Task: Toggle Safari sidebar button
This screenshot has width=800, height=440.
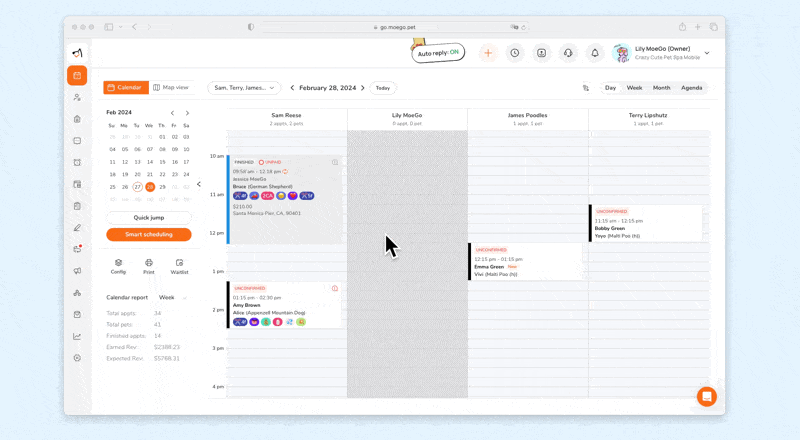Action: 109,27
